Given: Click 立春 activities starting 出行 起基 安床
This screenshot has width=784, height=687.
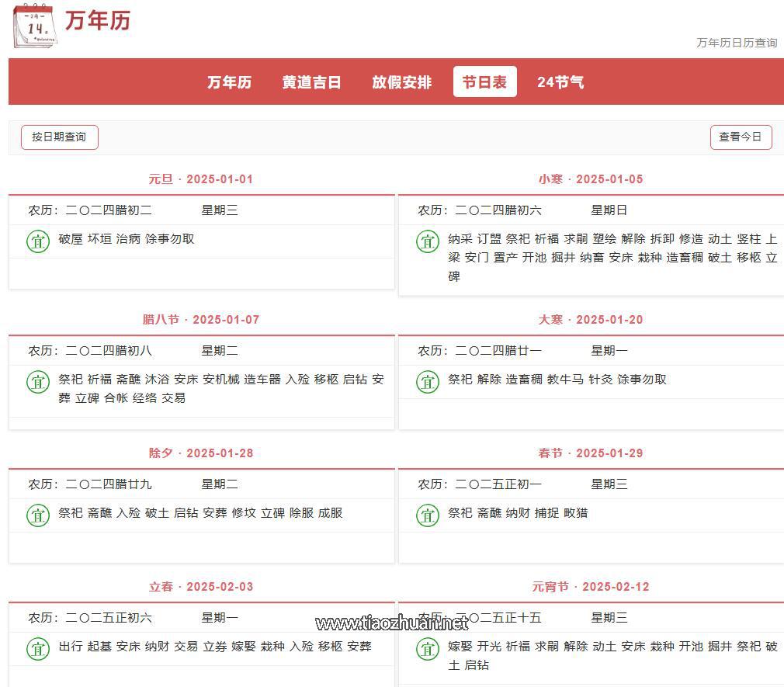Looking at the screenshot, I should [215, 647].
